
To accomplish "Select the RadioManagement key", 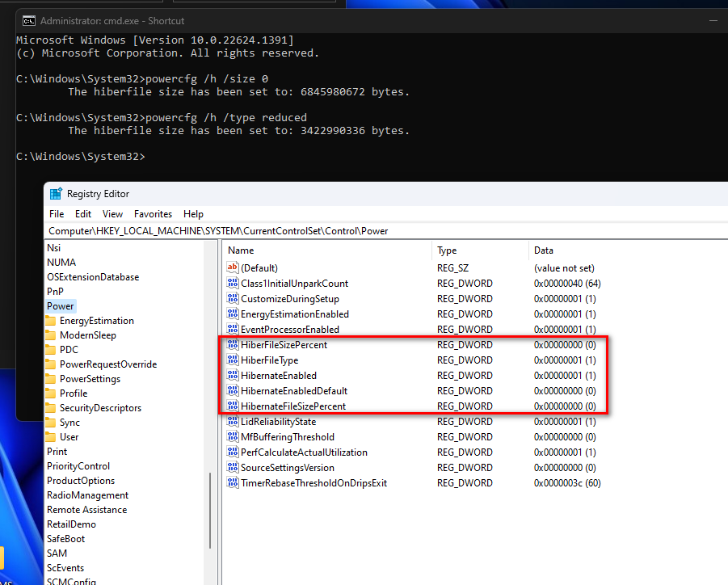I will click(x=88, y=495).
